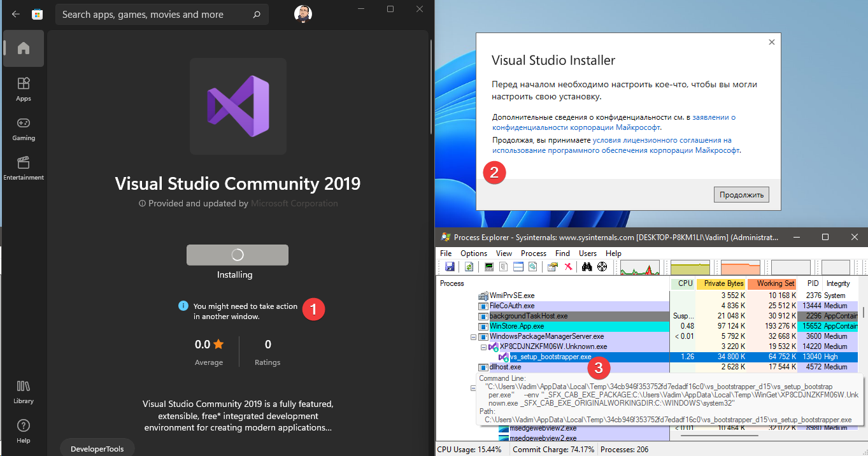Click the Installing progress button
Viewport: 868px width, 456px height.
tap(238, 255)
